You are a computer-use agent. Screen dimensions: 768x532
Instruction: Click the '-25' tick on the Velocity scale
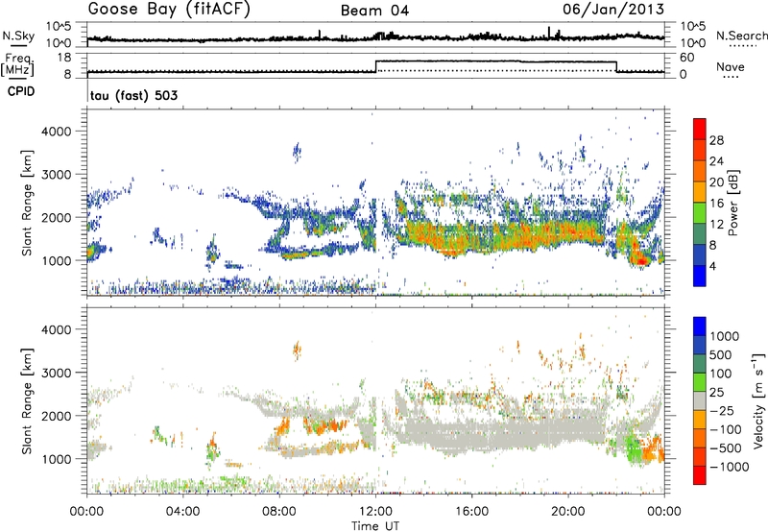pos(723,410)
